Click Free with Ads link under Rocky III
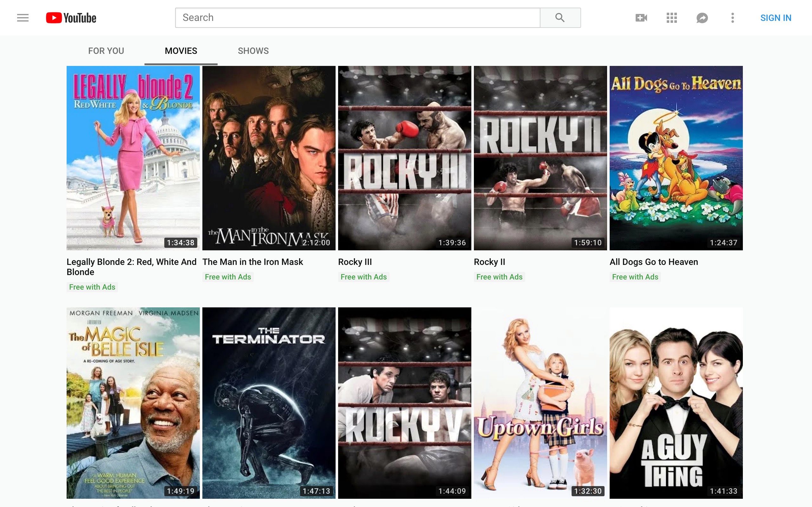 [363, 277]
